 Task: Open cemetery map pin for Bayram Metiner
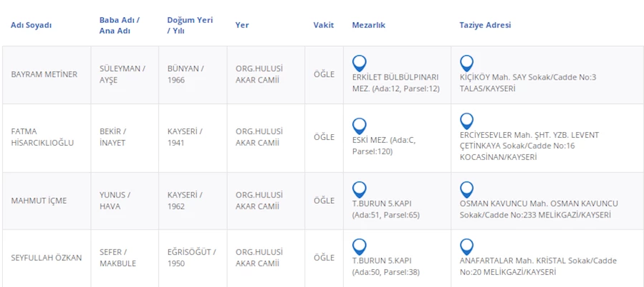(x=360, y=63)
